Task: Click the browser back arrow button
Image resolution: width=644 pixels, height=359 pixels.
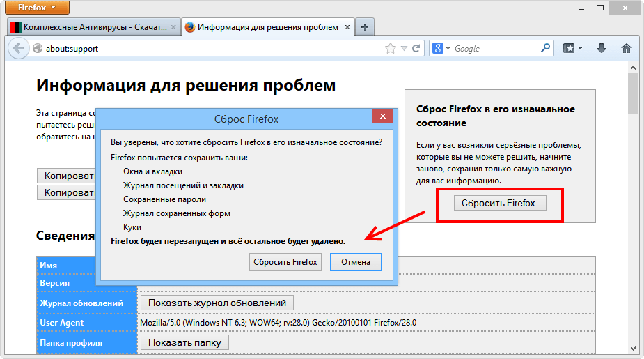Action: point(19,49)
